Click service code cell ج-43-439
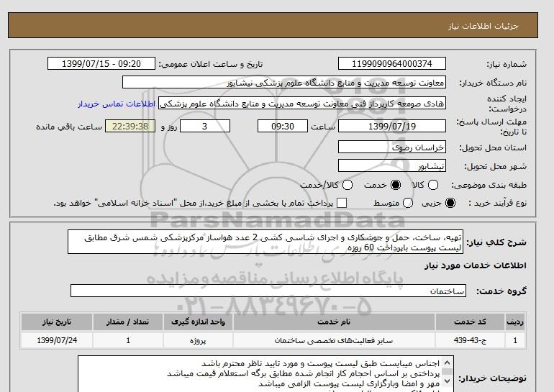The height and width of the screenshot is (392, 554). coord(470,340)
